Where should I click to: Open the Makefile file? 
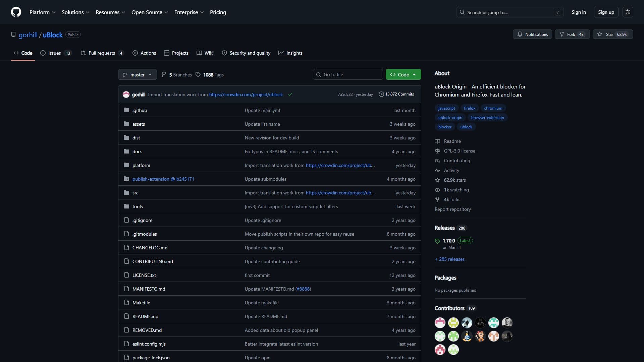click(141, 303)
